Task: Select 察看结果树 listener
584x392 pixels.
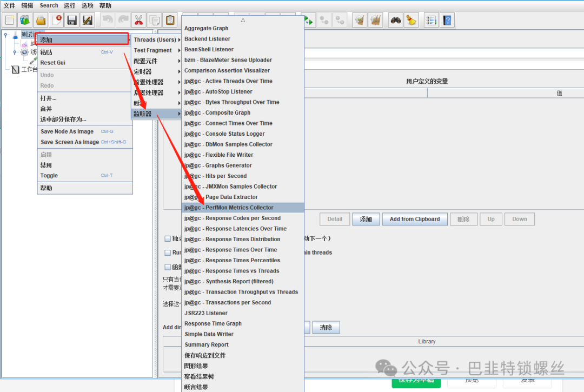Action: tap(243, 376)
